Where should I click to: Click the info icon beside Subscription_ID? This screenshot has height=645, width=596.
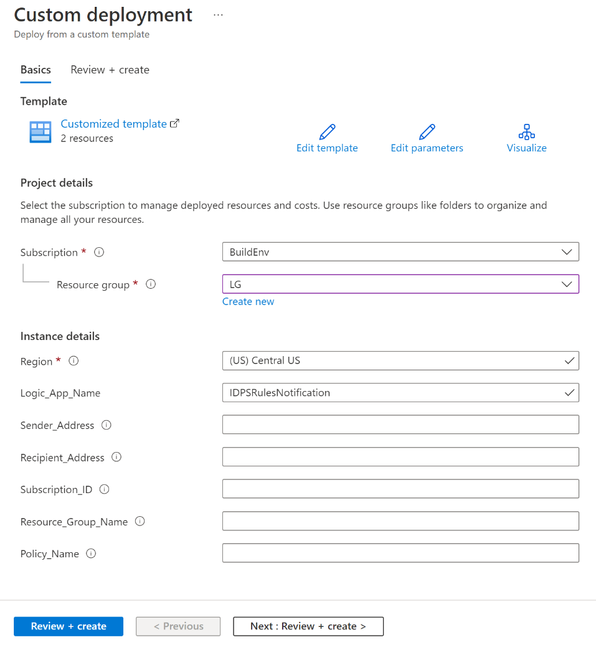[x=104, y=489]
